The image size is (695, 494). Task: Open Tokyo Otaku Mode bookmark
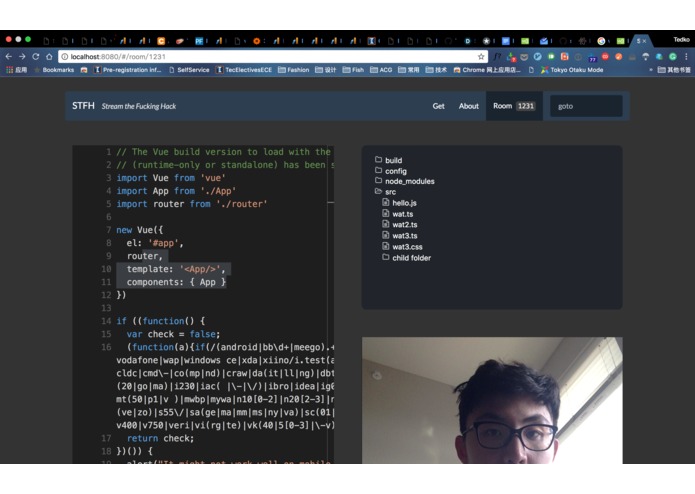point(572,70)
